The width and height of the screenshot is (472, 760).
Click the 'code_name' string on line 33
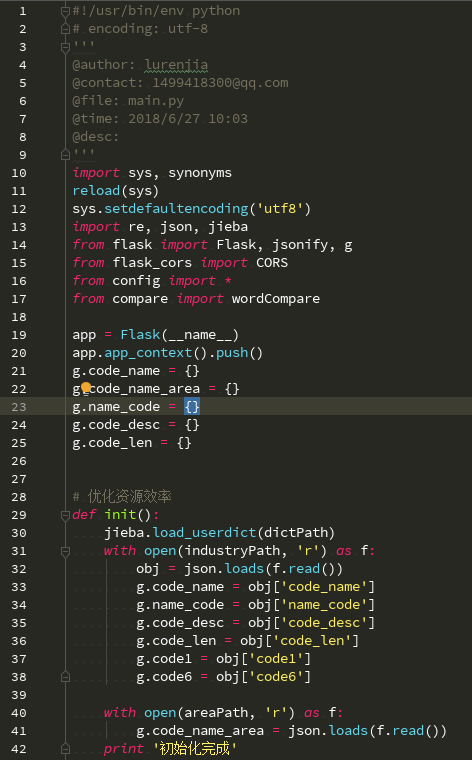pos(324,587)
